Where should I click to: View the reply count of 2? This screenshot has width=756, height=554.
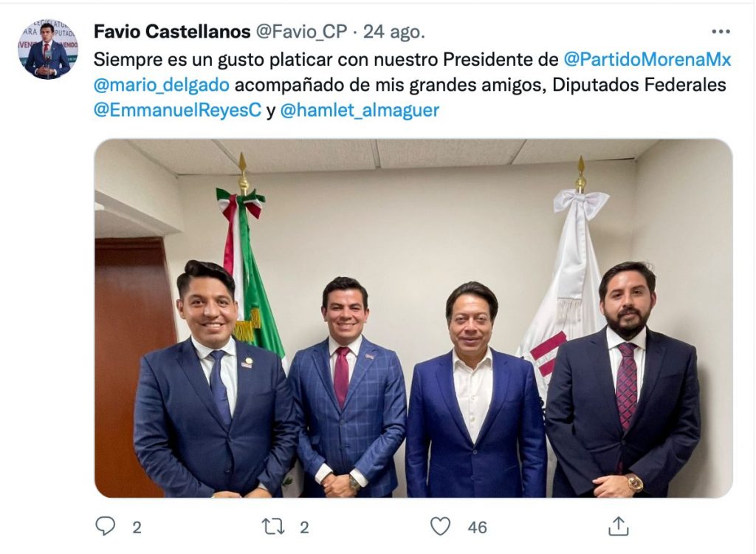click(x=137, y=527)
